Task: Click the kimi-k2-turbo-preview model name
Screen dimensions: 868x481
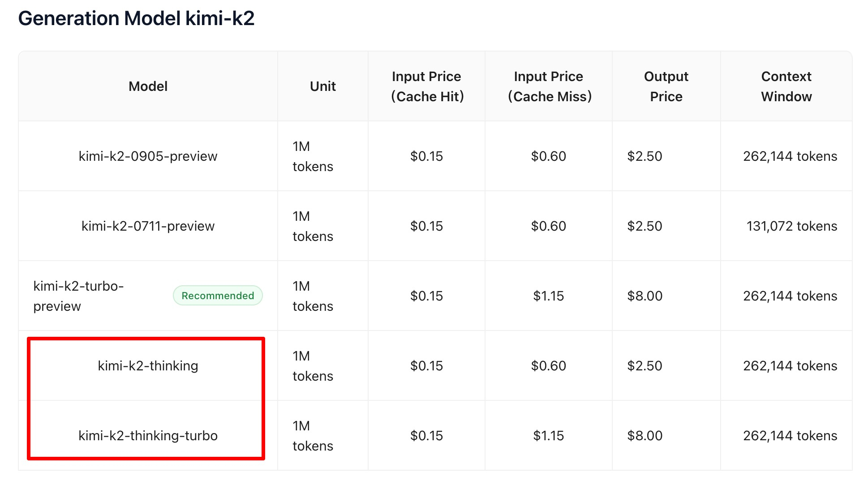Action: point(78,296)
